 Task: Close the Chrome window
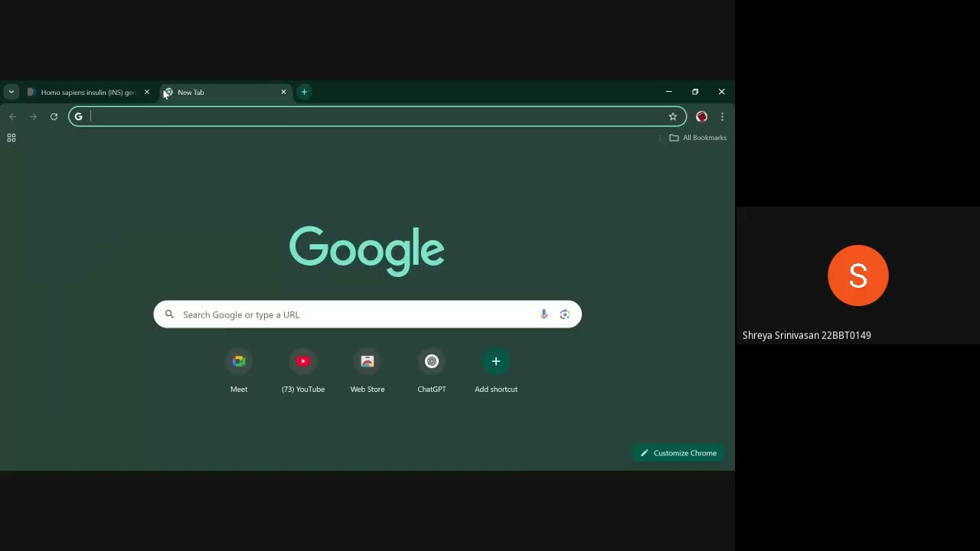(x=721, y=92)
